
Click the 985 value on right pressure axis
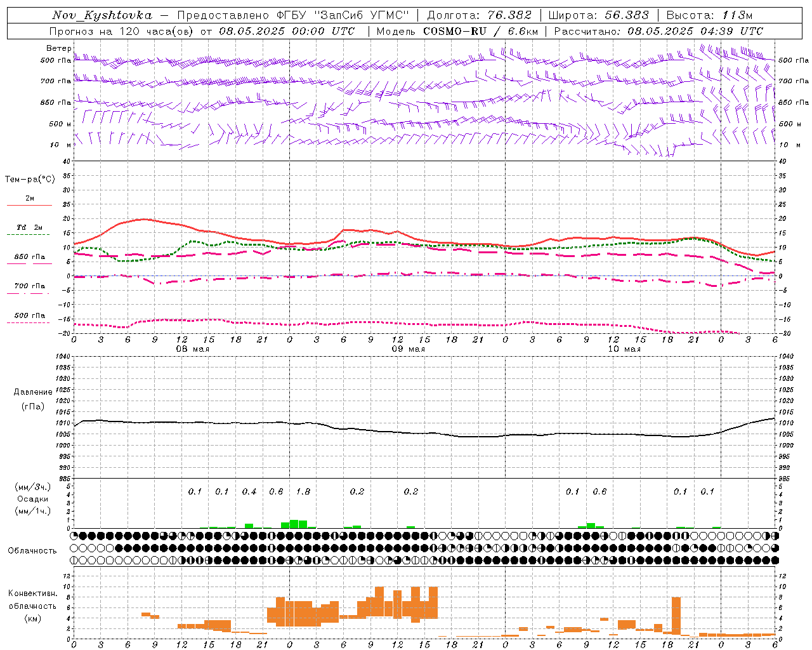pos(785,479)
